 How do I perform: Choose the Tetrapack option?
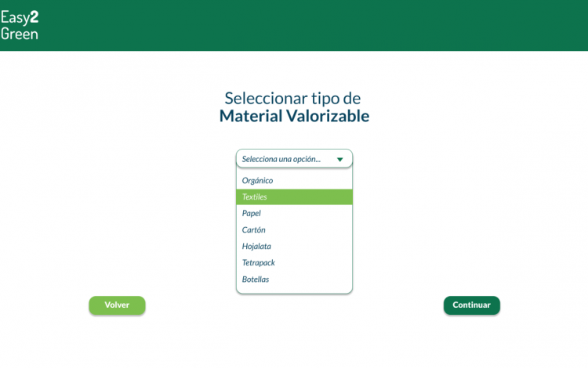pyautogui.click(x=294, y=263)
